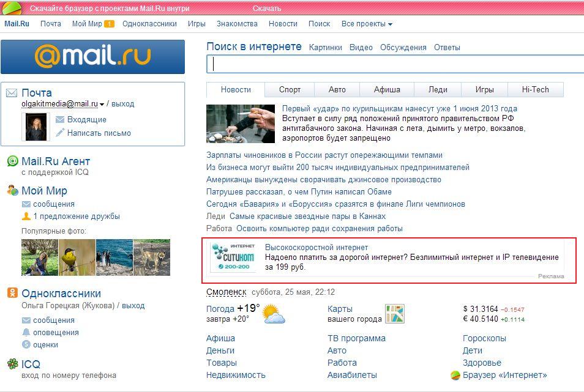Viewport: 584px width, 392px height.
Task: Click the Мой Мир notification badge
Action: click(x=109, y=24)
